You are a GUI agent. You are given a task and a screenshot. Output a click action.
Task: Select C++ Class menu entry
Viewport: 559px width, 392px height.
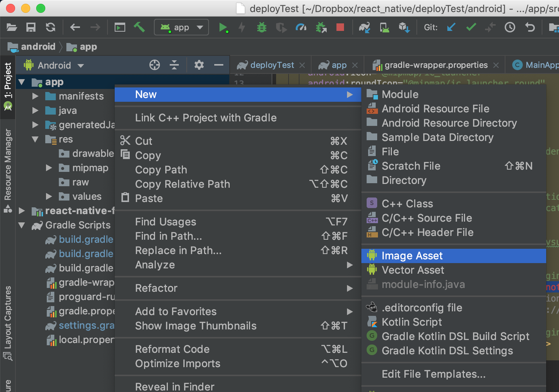454,204
